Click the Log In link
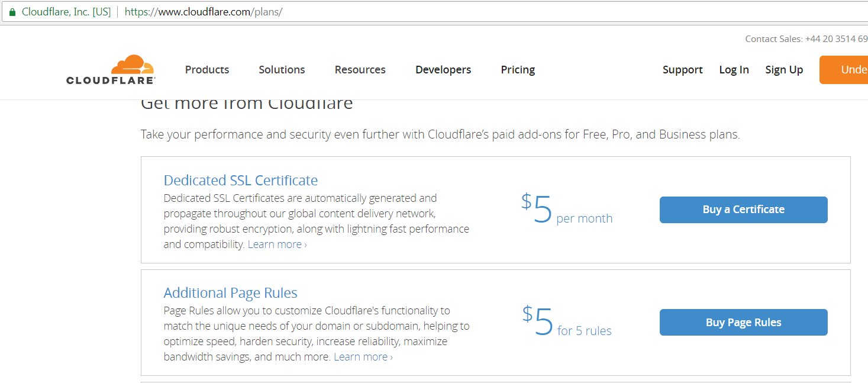Viewport: 868px width, 383px height. click(734, 70)
